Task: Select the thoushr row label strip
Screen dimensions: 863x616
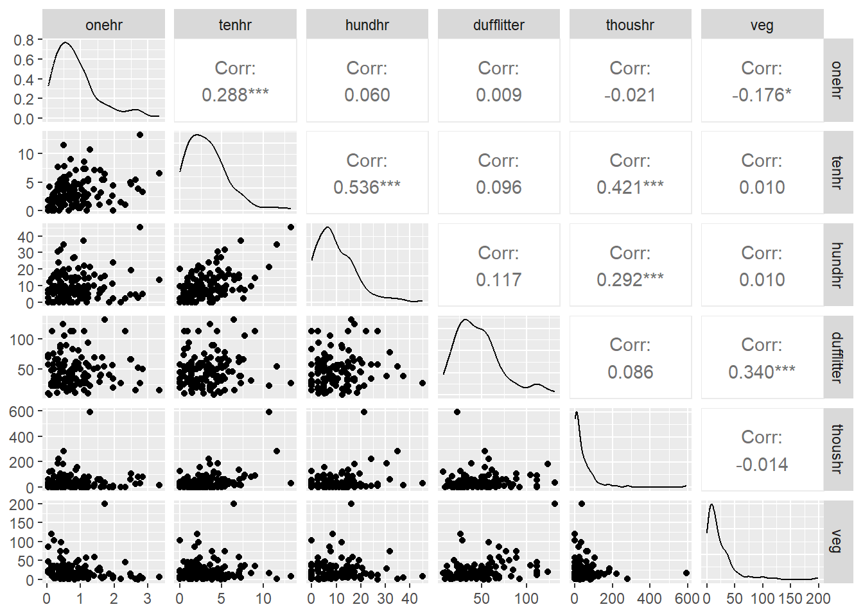Action: (836, 449)
